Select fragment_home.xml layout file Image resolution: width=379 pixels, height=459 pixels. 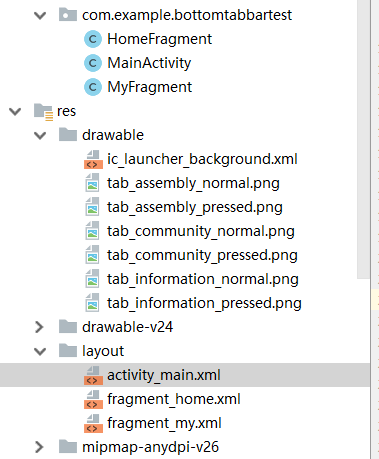point(174,399)
